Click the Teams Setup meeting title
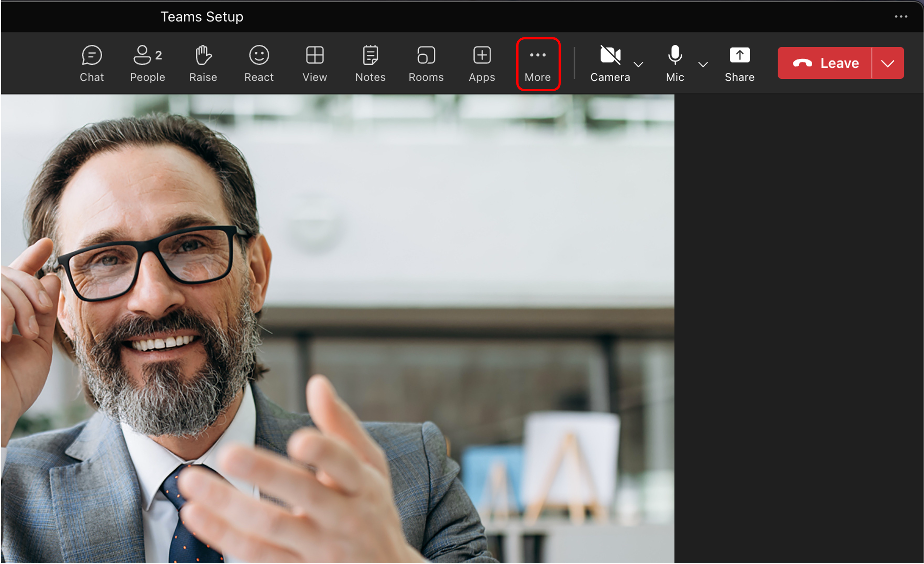This screenshot has width=924, height=564. pos(202,17)
